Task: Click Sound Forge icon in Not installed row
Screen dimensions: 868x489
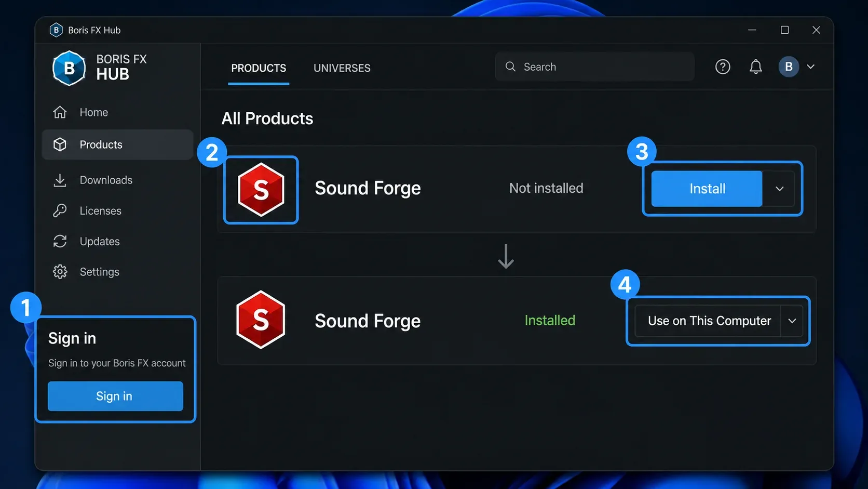Action: tap(261, 190)
